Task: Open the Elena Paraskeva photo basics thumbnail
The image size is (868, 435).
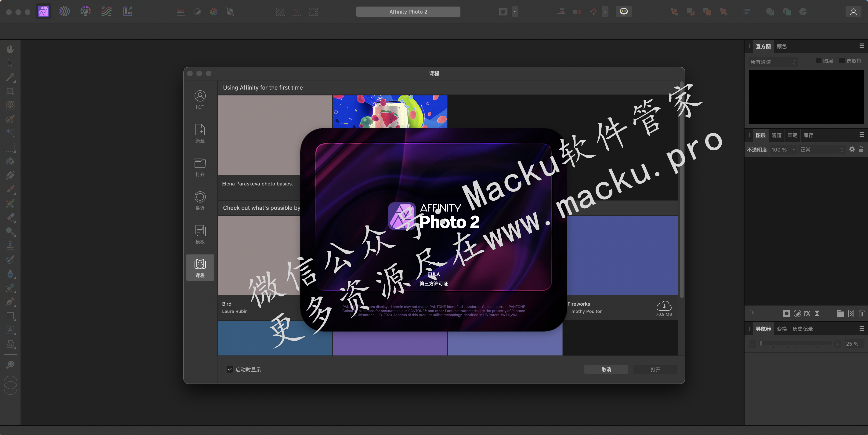Action: tap(275, 135)
